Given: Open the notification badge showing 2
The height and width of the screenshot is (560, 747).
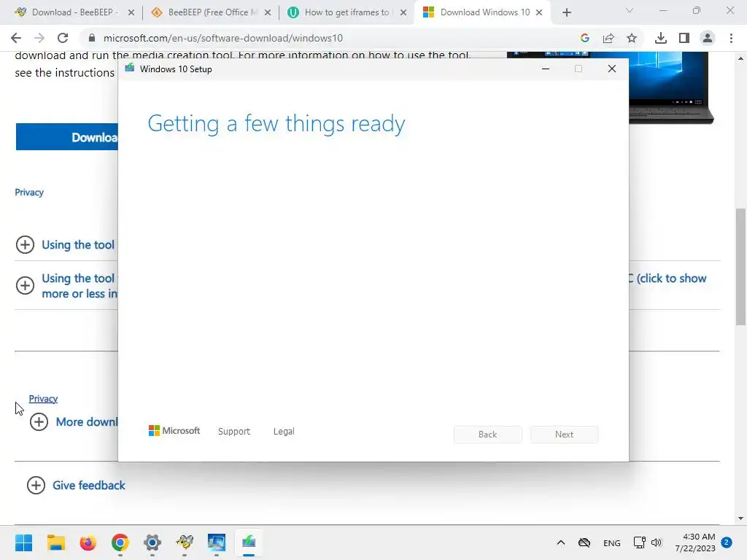Looking at the screenshot, I should coord(727,542).
